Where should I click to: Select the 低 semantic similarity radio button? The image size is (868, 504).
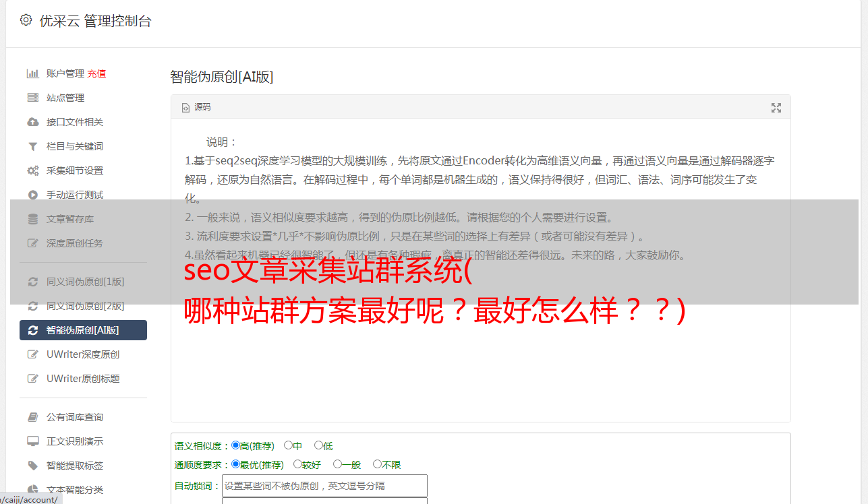pyautogui.click(x=318, y=445)
